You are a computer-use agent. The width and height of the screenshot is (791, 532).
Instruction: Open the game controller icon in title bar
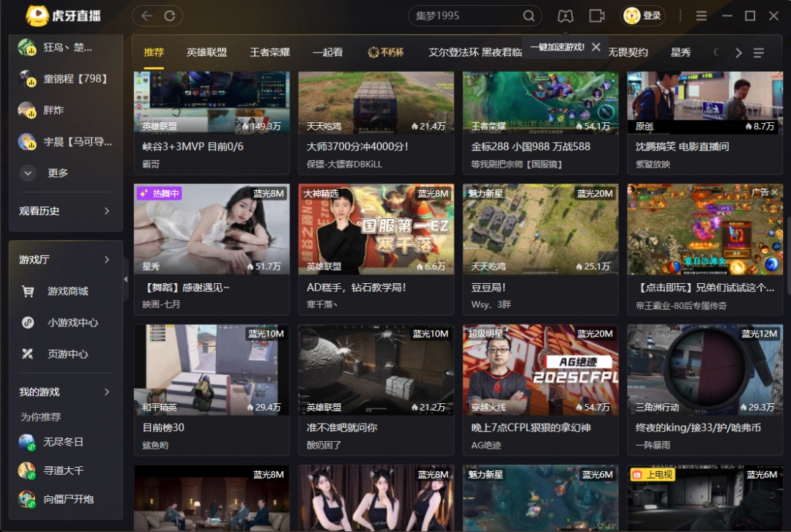point(565,16)
